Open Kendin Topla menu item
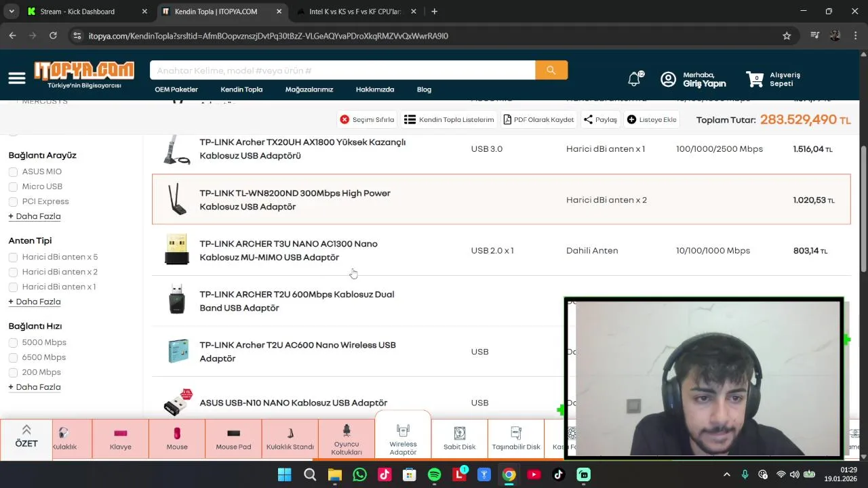 coord(241,89)
